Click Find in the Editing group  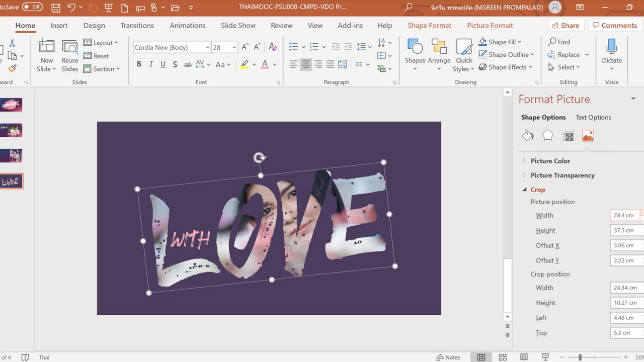coord(559,42)
